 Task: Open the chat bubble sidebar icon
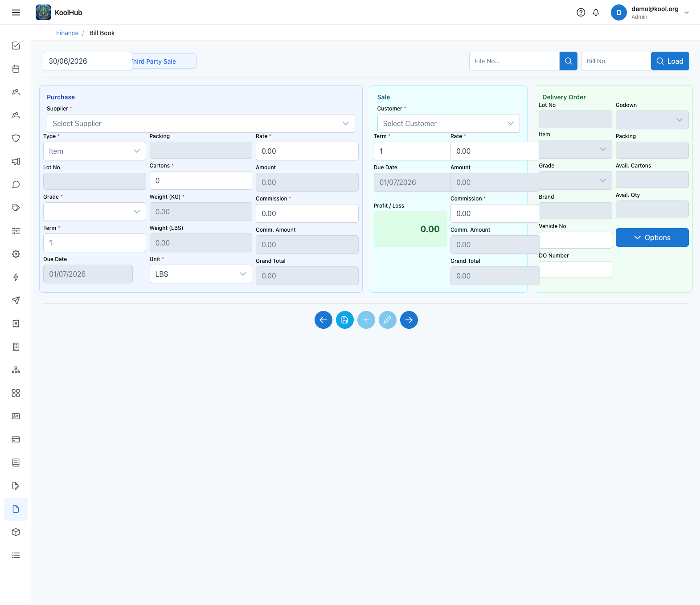tap(16, 184)
